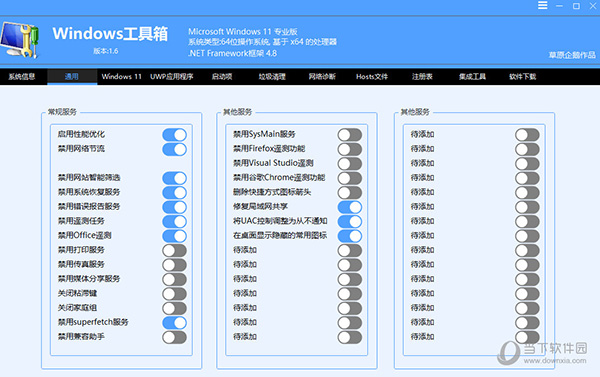The height and width of the screenshot is (377, 600).
Task: Go to the UWP应用程序 tab
Action: pyautogui.click(x=171, y=77)
